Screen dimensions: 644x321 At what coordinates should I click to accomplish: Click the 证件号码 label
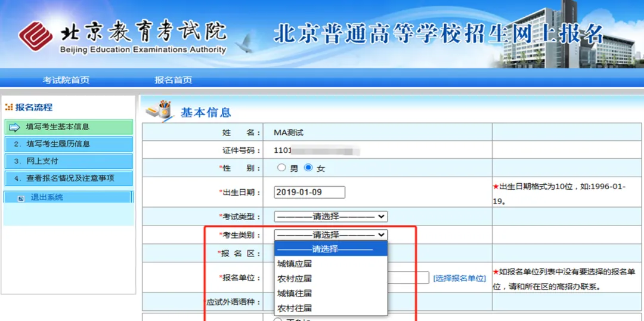pyautogui.click(x=241, y=150)
